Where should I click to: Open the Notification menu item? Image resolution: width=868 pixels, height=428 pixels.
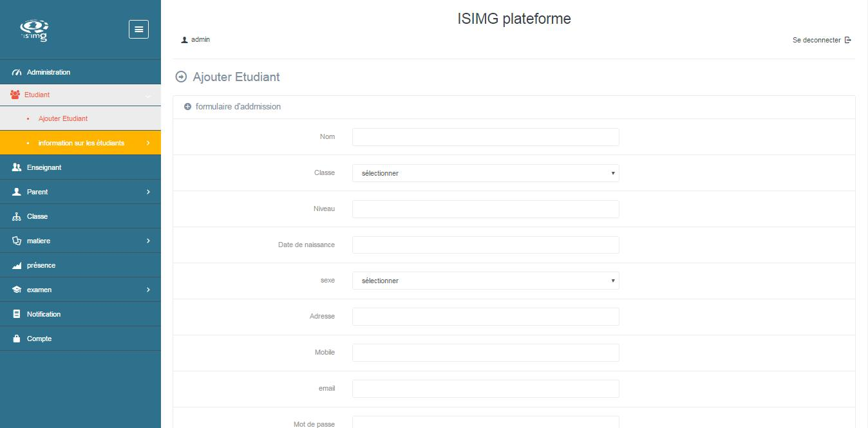pyautogui.click(x=80, y=314)
